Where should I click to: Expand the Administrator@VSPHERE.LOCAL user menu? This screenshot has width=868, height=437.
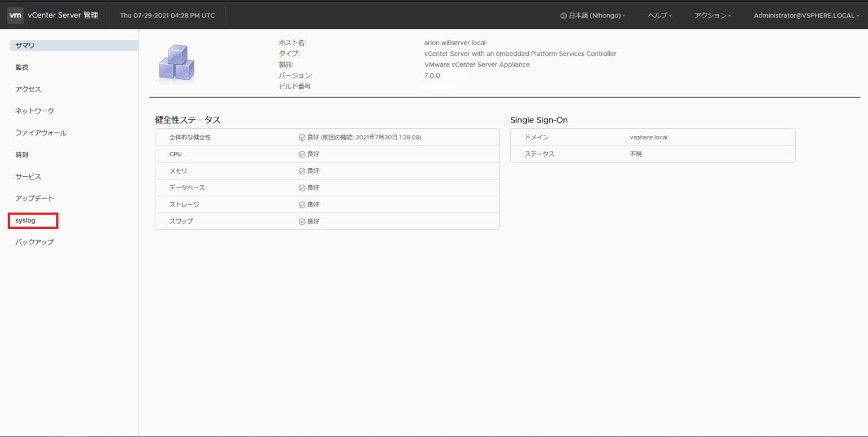click(806, 16)
